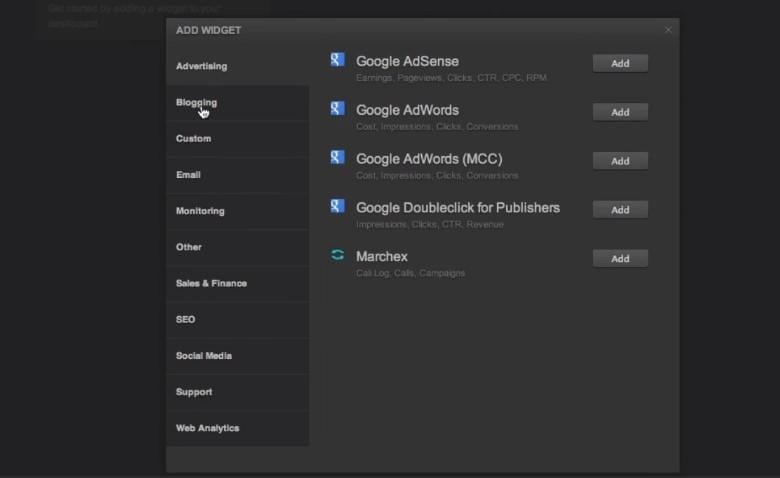The image size is (780, 478).
Task: Click the Marchex icon
Action: tap(337, 255)
